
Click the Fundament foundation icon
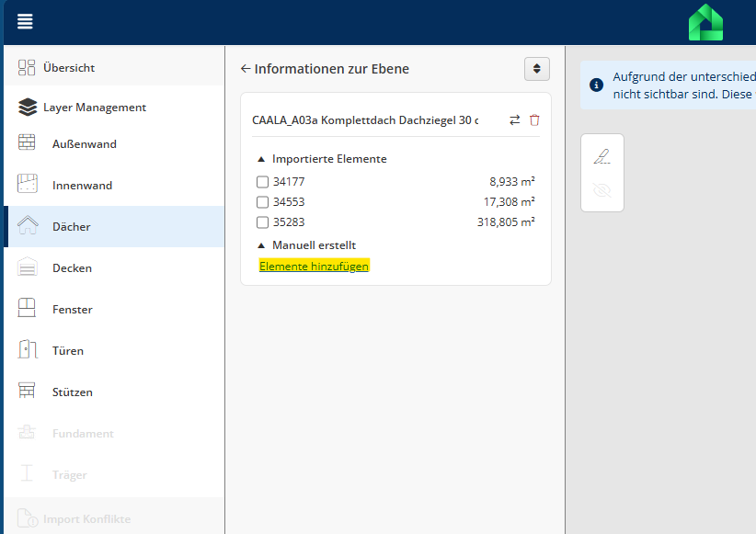coord(27,432)
